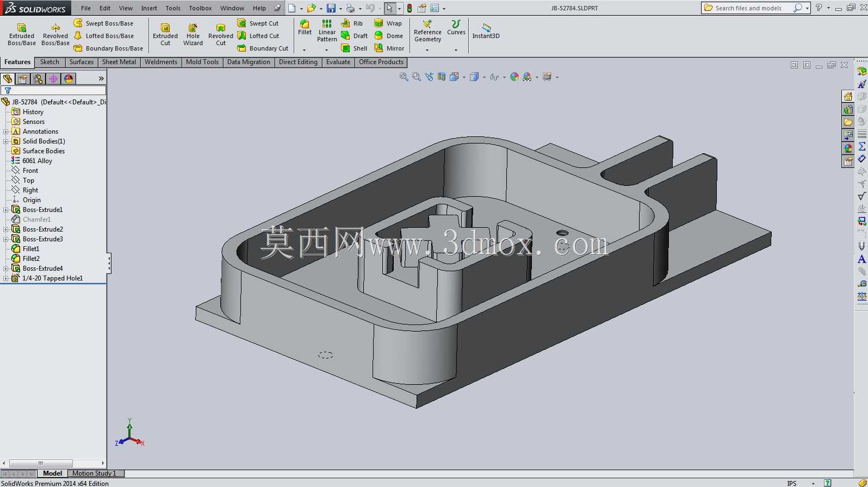
Task: Select the Revolved Boss/Base tool
Action: [55, 35]
